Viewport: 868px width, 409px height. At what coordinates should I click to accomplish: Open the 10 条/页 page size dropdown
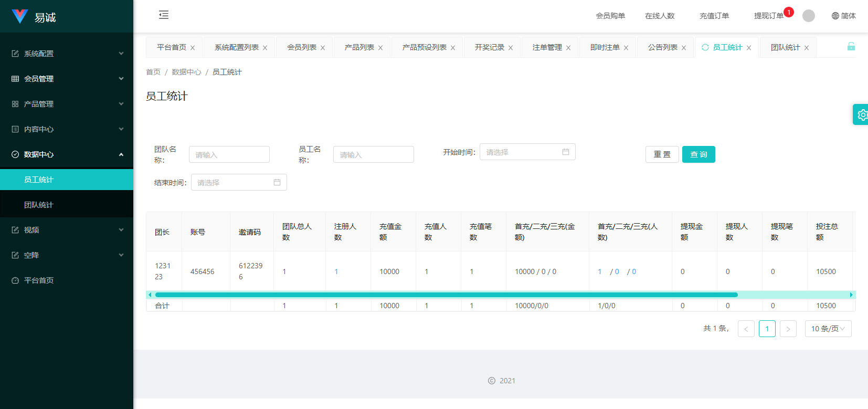coord(828,329)
